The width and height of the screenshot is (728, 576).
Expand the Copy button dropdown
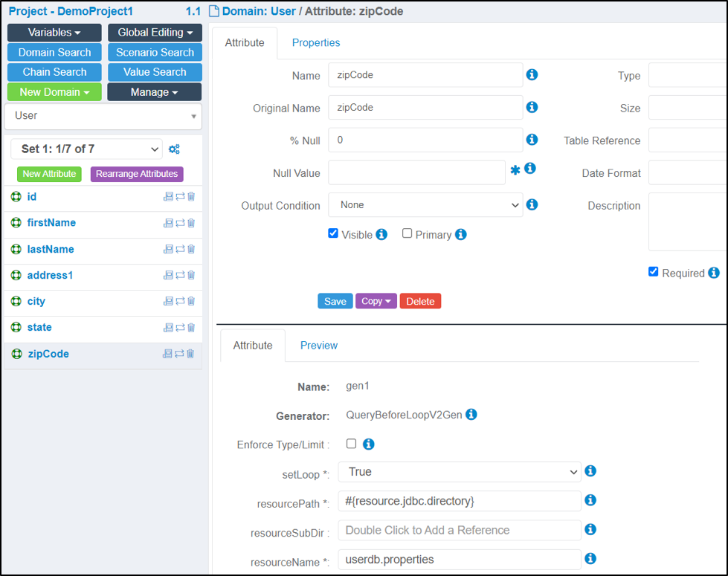coord(376,301)
